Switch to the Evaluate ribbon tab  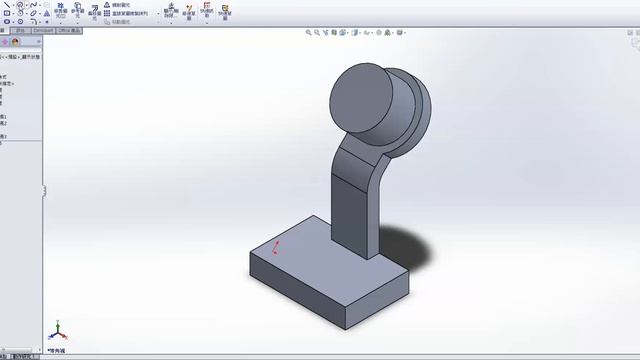(x=21, y=31)
